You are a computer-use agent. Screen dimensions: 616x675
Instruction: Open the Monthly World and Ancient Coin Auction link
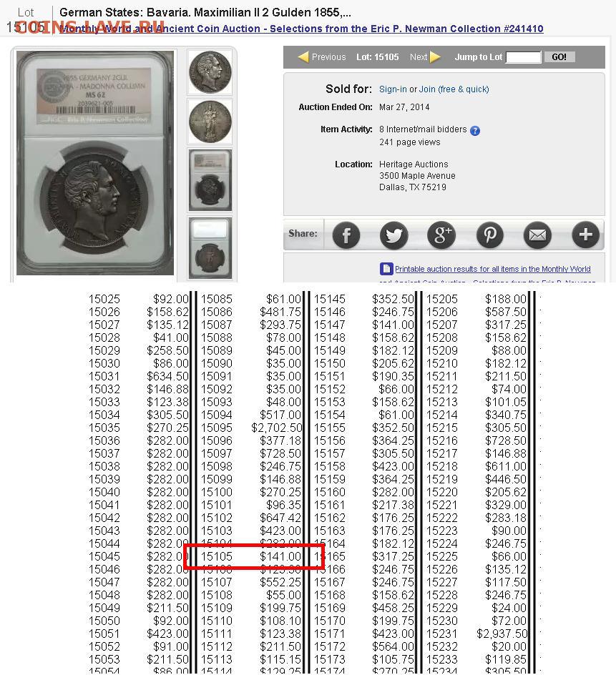(300, 29)
